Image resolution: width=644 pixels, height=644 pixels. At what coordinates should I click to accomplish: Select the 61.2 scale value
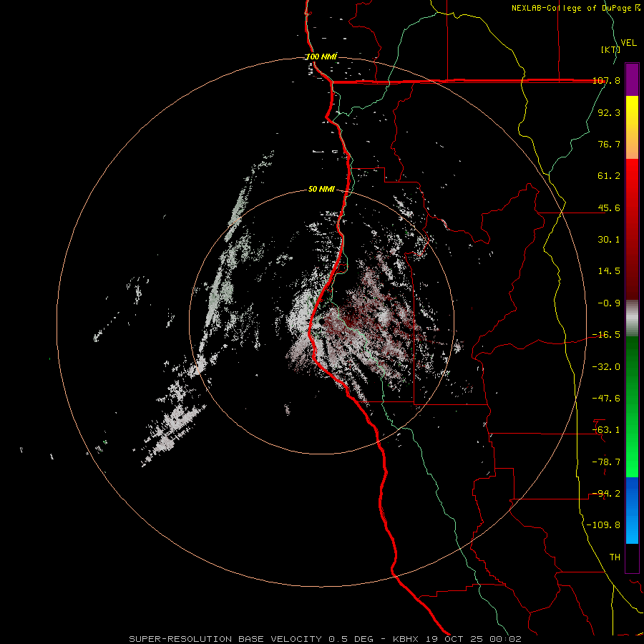pos(609,176)
